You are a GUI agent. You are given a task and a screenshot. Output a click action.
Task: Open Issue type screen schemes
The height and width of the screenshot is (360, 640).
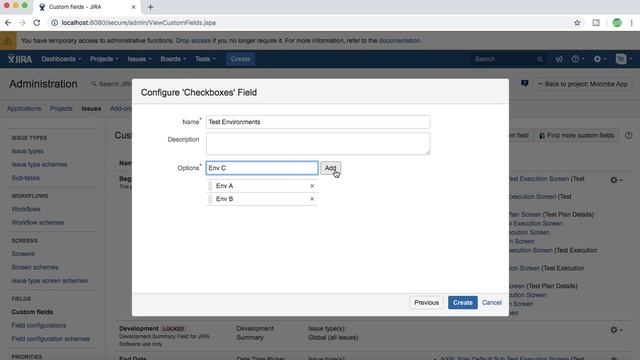click(x=49, y=281)
